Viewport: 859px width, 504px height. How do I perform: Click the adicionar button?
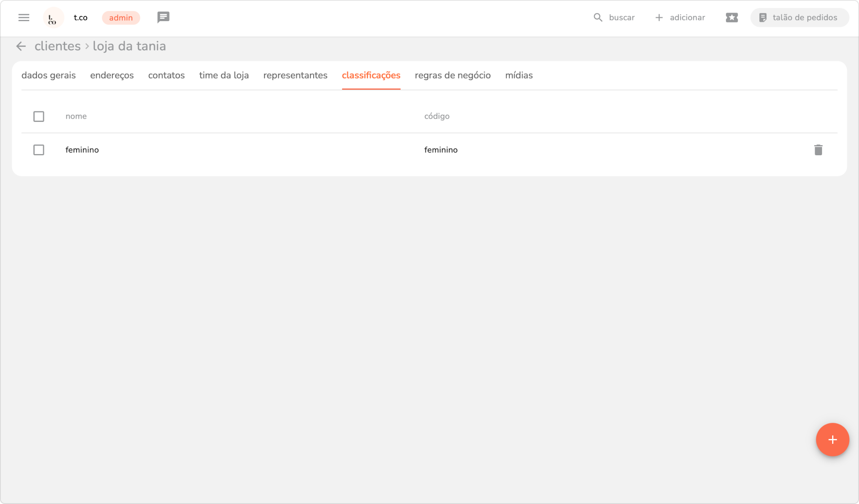[680, 17]
